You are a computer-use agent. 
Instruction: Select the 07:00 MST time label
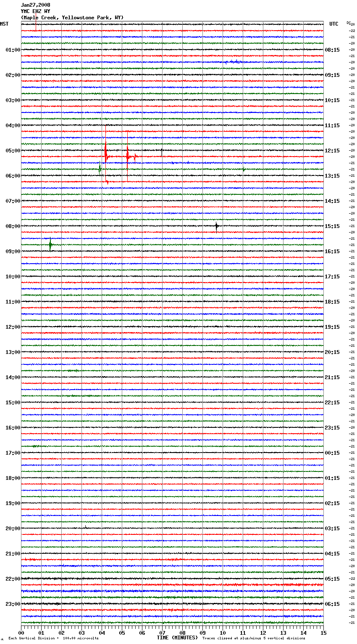point(13,201)
